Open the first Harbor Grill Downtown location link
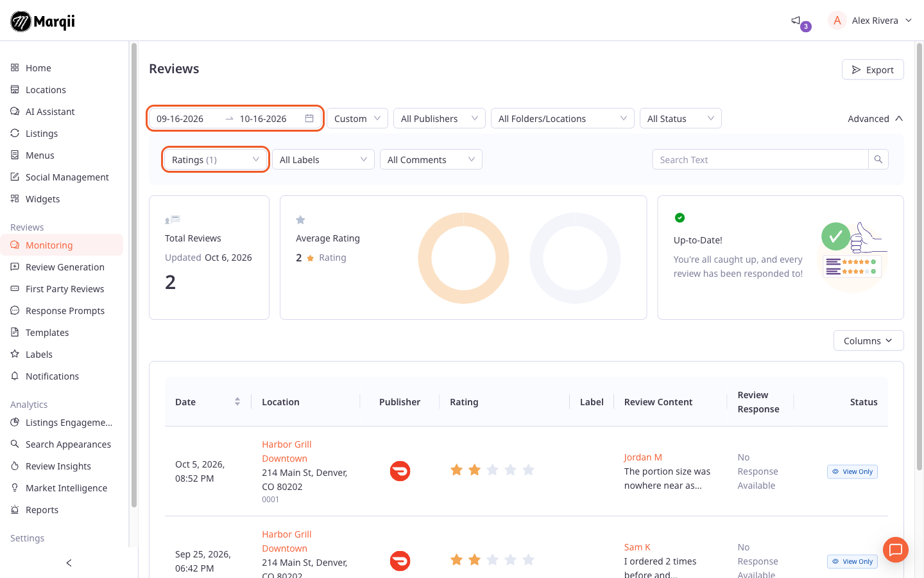The image size is (924, 578). coord(287,451)
